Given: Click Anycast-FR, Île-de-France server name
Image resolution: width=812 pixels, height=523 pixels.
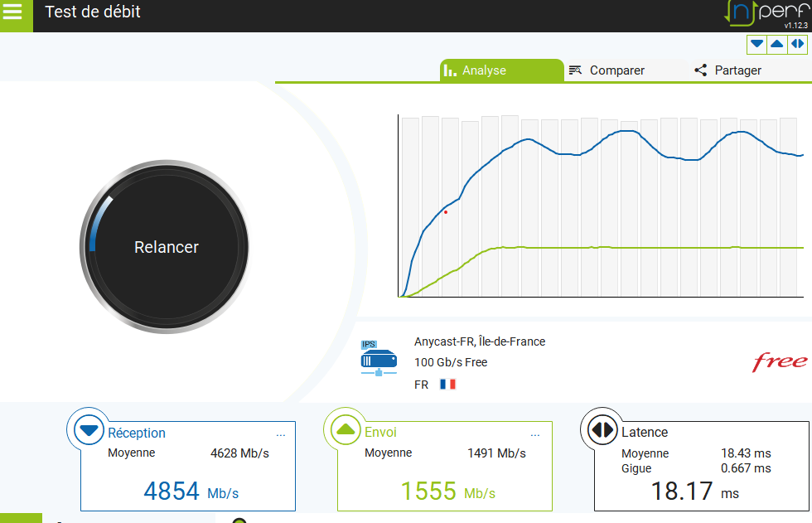Looking at the screenshot, I should pos(479,341).
